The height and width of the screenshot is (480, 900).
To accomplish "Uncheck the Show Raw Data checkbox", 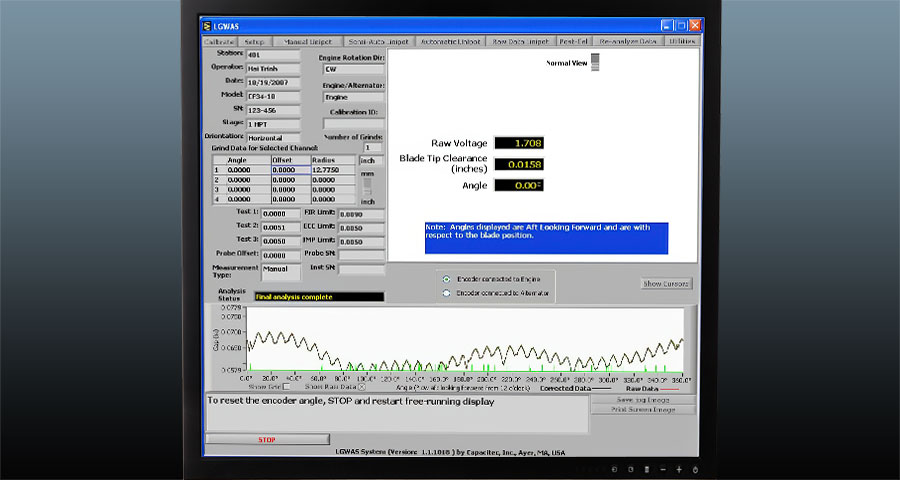I will click(361, 386).
